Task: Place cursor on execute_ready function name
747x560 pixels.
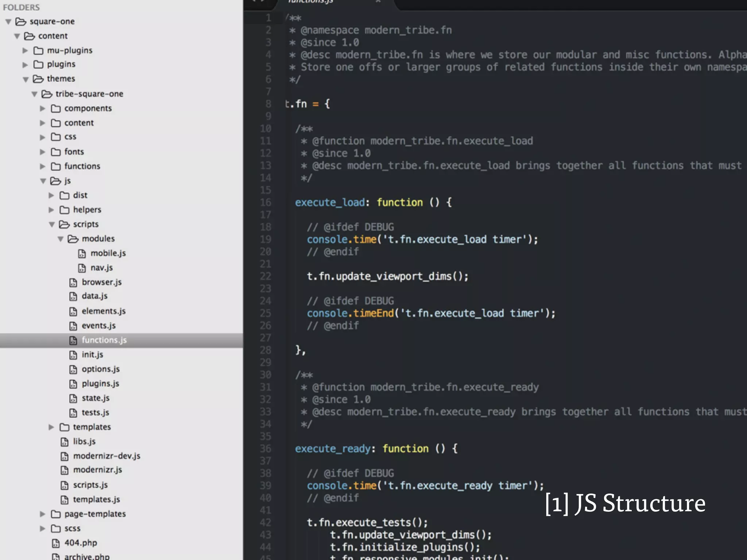Action: 333,448
